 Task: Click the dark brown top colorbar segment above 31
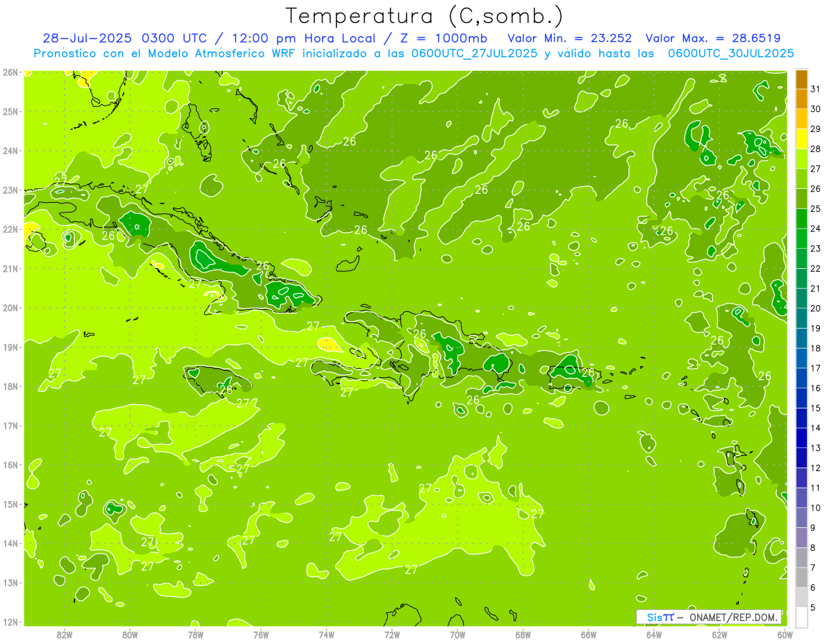click(x=801, y=80)
